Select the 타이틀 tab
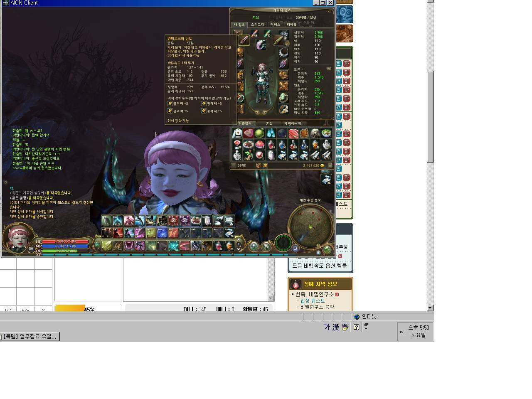 [x=292, y=25]
